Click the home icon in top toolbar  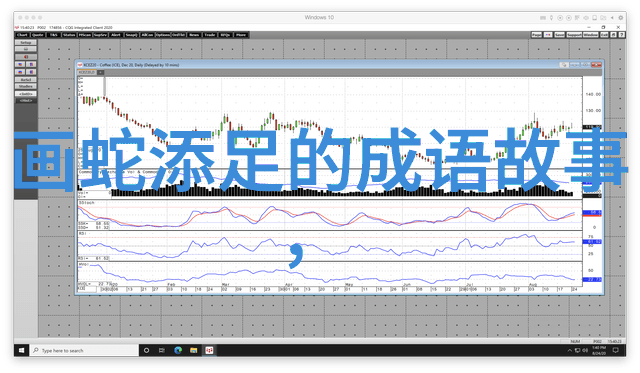[x=613, y=35]
